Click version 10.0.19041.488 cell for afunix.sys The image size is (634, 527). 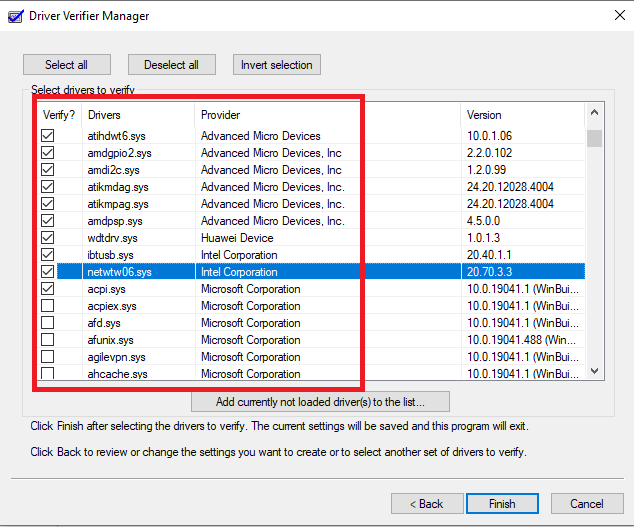(521, 340)
